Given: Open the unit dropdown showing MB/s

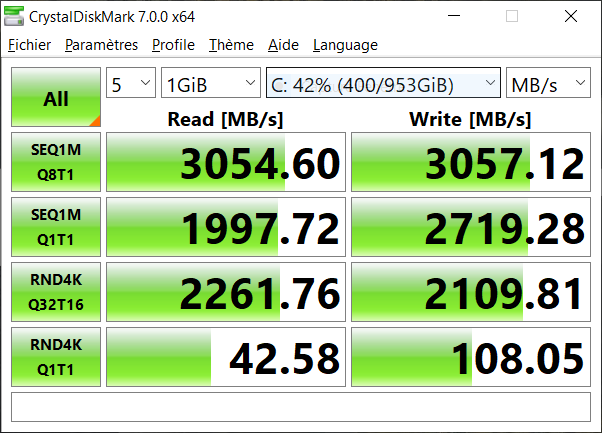Looking at the screenshot, I should pyautogui.click(x=548, y=83).
